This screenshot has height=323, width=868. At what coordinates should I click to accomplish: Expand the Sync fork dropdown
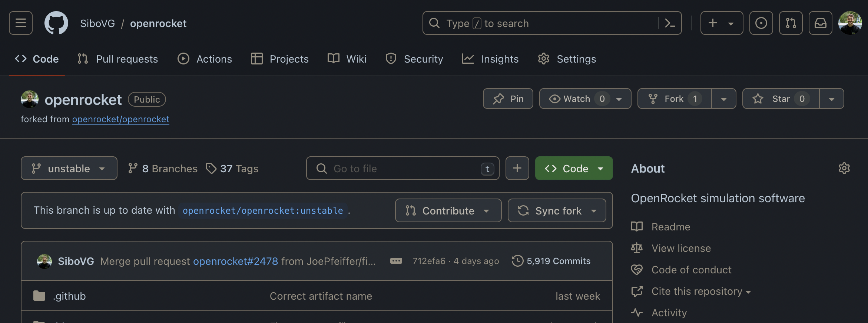point(557,211)
